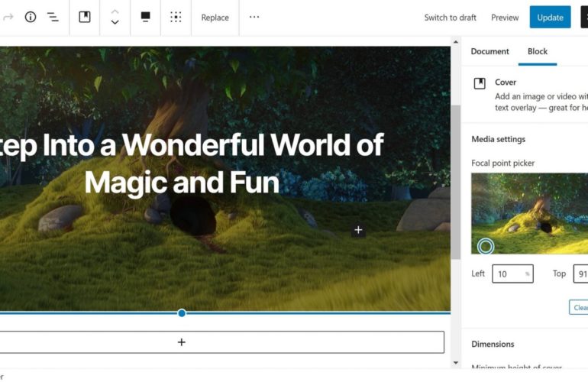Open the change alignment toolbar icon
This screenshot has width=588, height=382.
(x=145, y=17)
